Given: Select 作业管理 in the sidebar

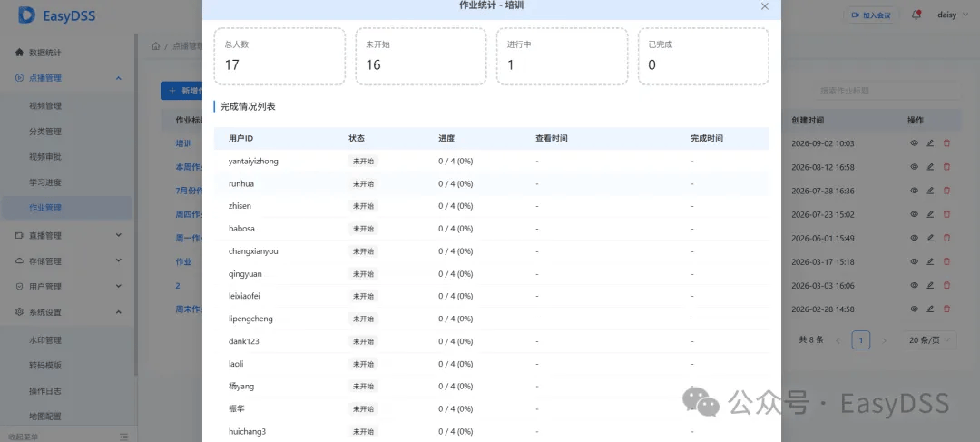Looking at the screenshot, I should (67, 208).
